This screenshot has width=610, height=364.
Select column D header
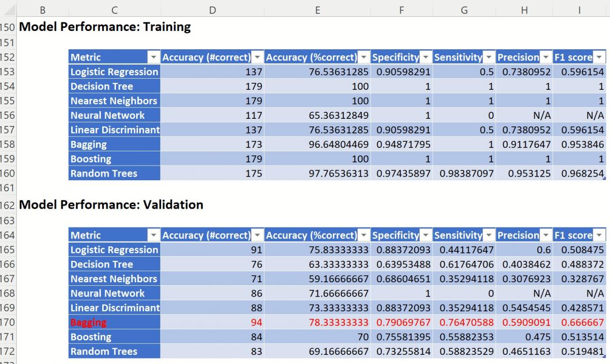pyautogui.click(x=212, y=10)
